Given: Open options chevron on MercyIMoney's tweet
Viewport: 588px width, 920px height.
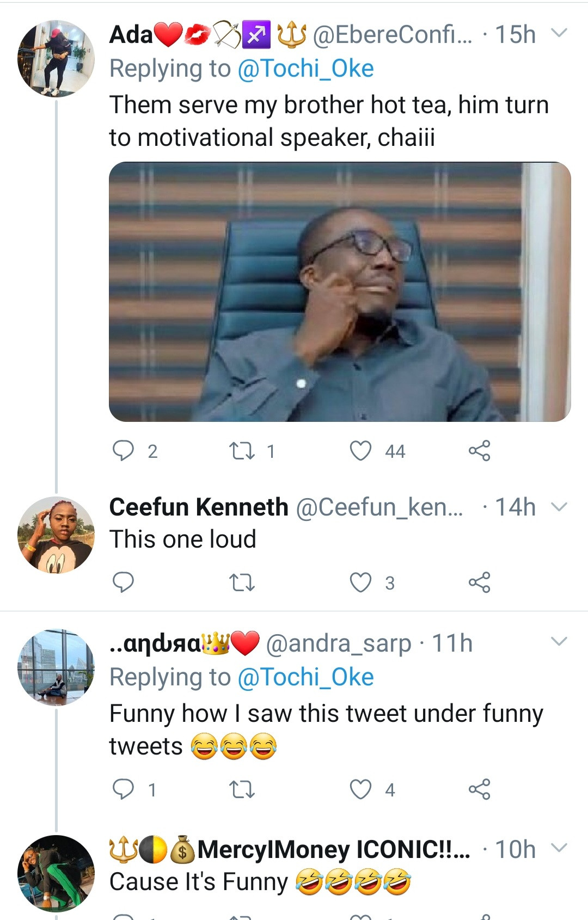Looking at the screenshot, I should 559,848.
